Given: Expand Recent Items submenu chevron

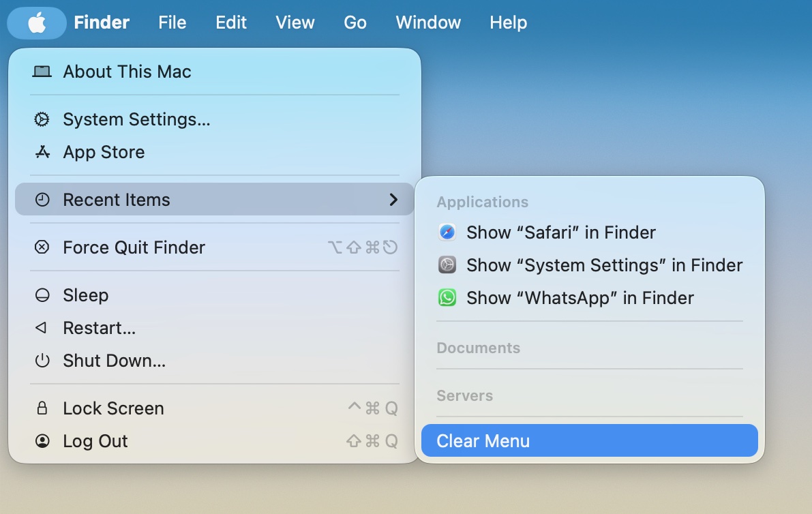Looking at the screenshot, I should click(x=393, y=200).
